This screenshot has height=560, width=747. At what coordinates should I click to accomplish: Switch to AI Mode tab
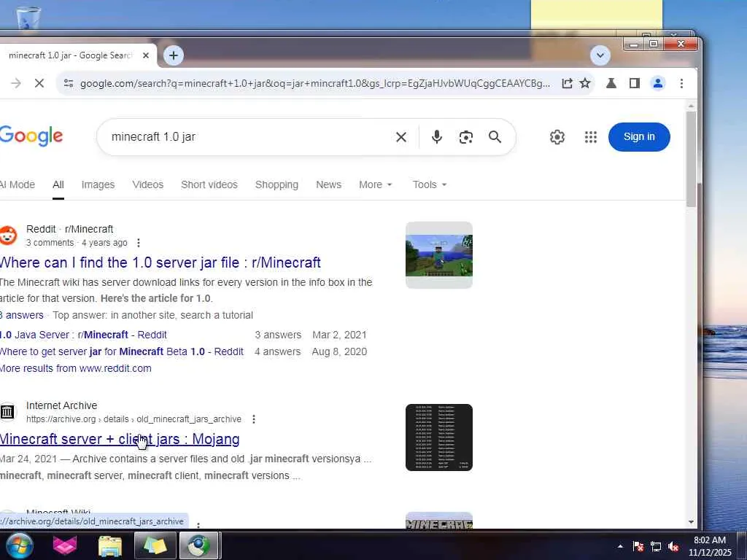[x=18, y=184]
